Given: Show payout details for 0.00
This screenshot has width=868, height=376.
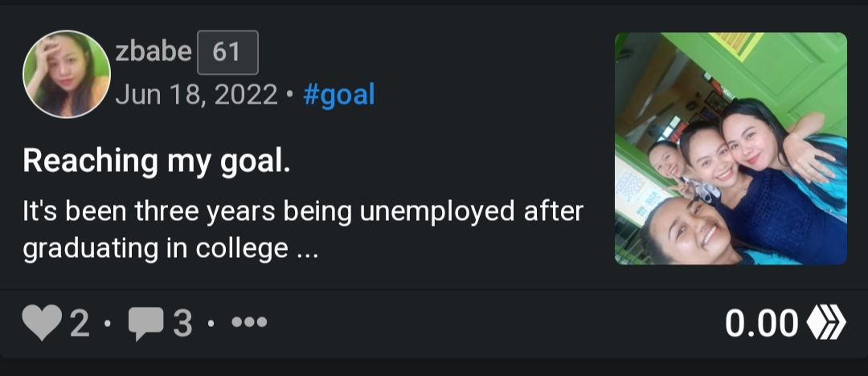Looking at the screenshot, I should coord(761,323).
